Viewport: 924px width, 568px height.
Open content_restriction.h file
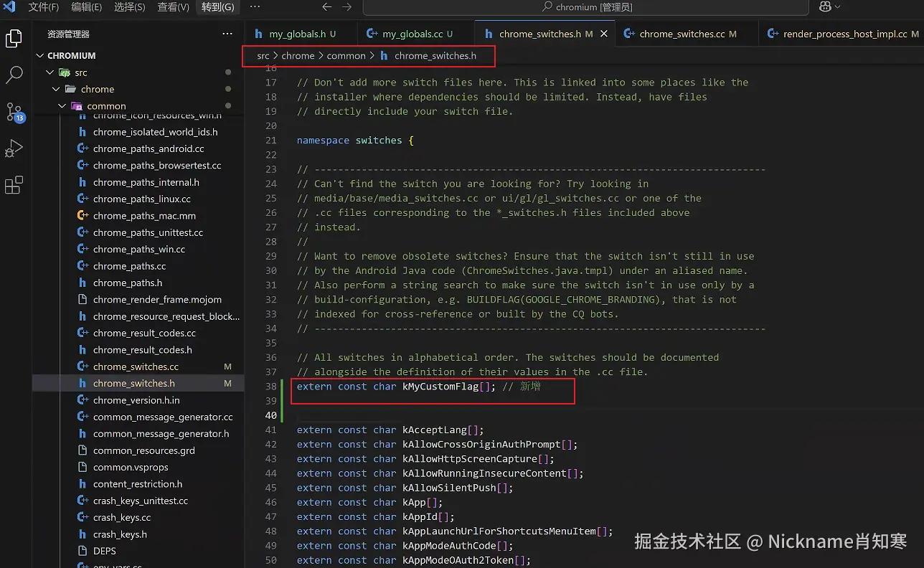click(138, 484)
